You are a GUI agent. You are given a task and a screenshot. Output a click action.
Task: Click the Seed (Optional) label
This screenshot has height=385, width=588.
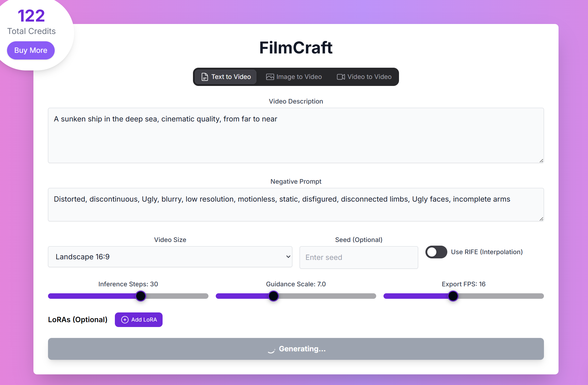pos(359,240)
